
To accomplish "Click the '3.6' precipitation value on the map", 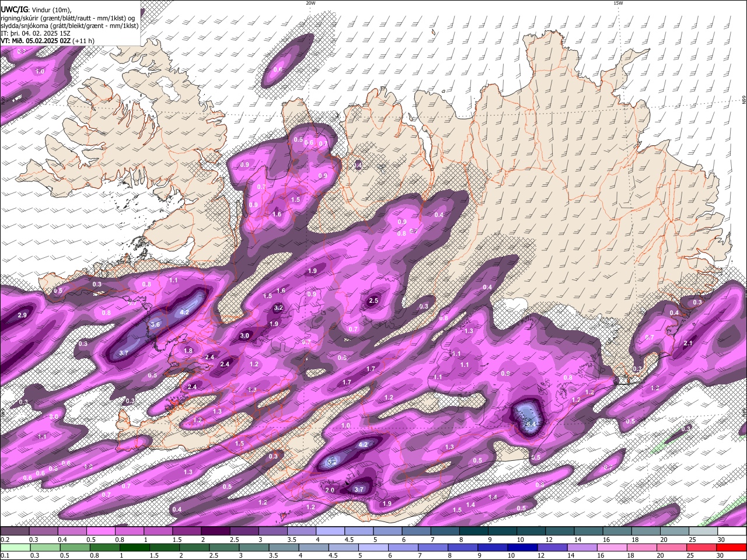I will click(x=155, y=325).
